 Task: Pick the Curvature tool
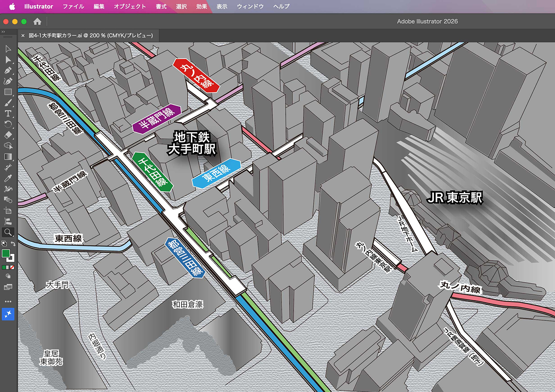[x=8, y=81]
